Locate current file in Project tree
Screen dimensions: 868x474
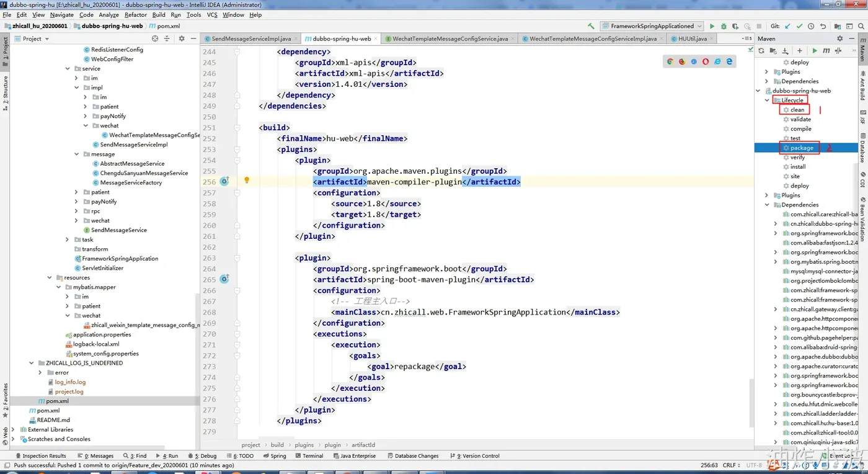point(155,38)
